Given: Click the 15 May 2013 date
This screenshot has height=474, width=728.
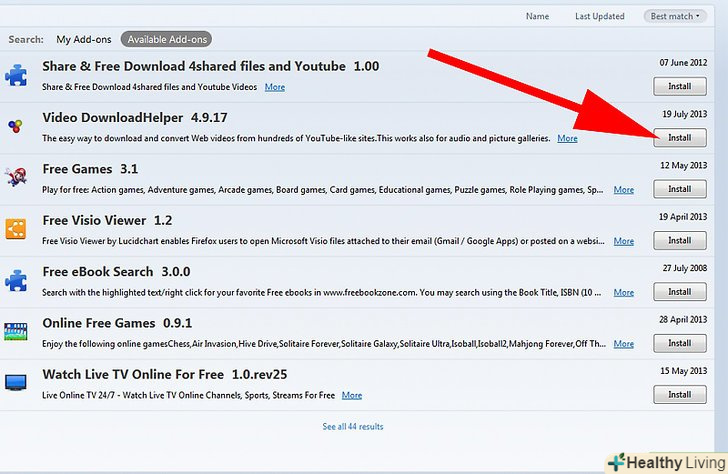Looking at the screenshot, I should tap(683, 371).
